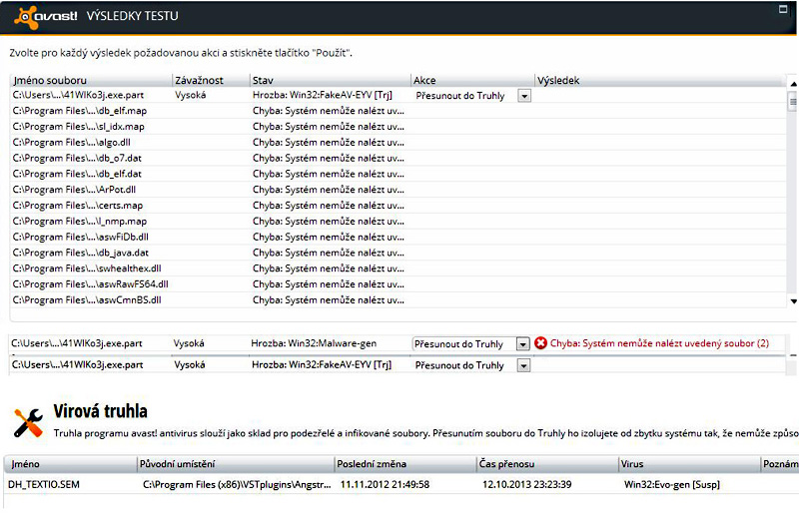Click the Virová truhla tools icon
799x532 pixels.
pos(28,422)
